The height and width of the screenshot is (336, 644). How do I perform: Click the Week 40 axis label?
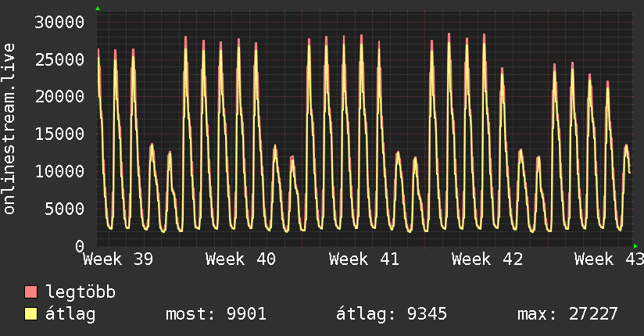241,259
